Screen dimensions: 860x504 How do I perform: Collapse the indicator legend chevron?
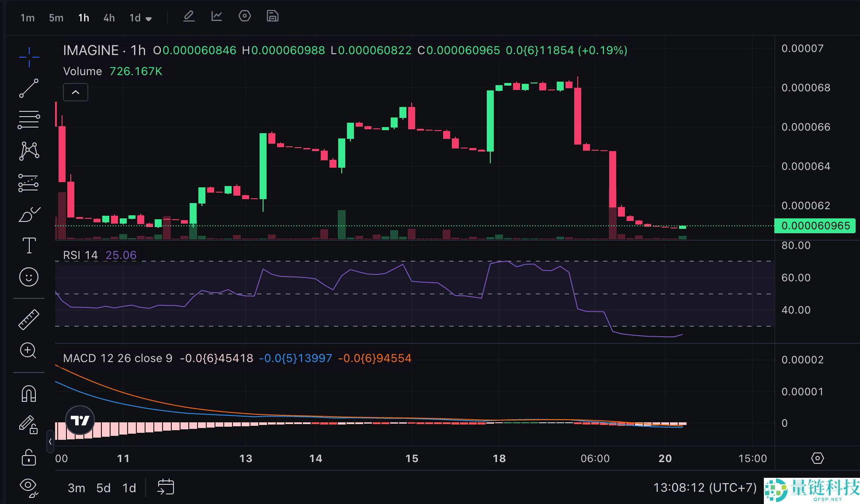[76, 92]
